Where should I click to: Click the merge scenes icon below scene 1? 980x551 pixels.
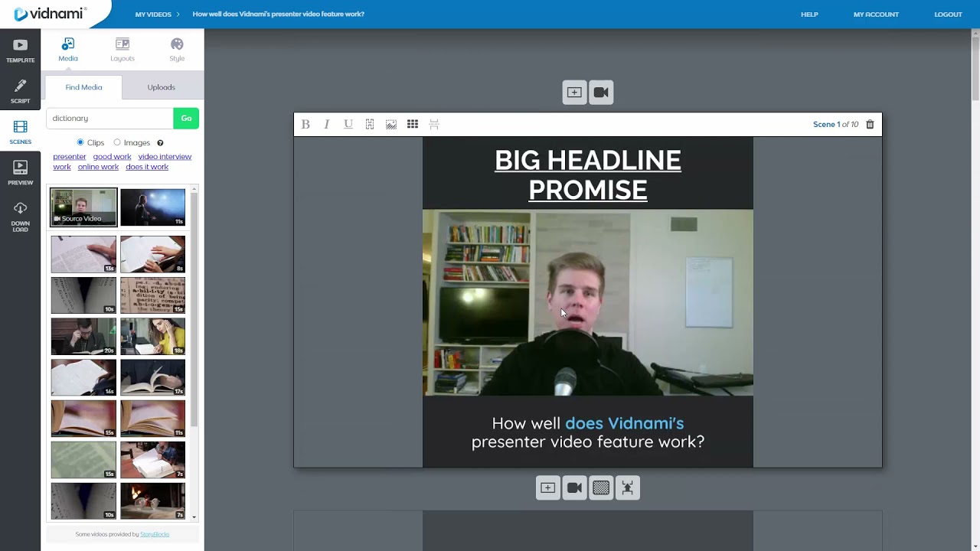[x=628, y=487]
